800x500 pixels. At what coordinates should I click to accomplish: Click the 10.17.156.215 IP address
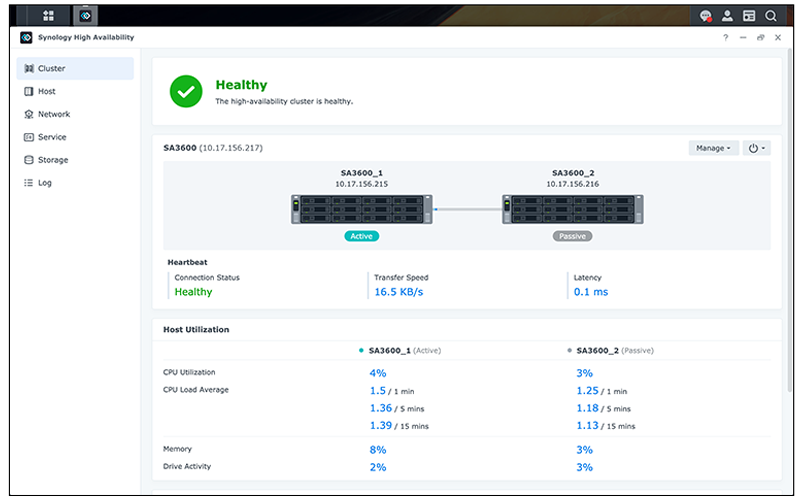coord(362,184)
